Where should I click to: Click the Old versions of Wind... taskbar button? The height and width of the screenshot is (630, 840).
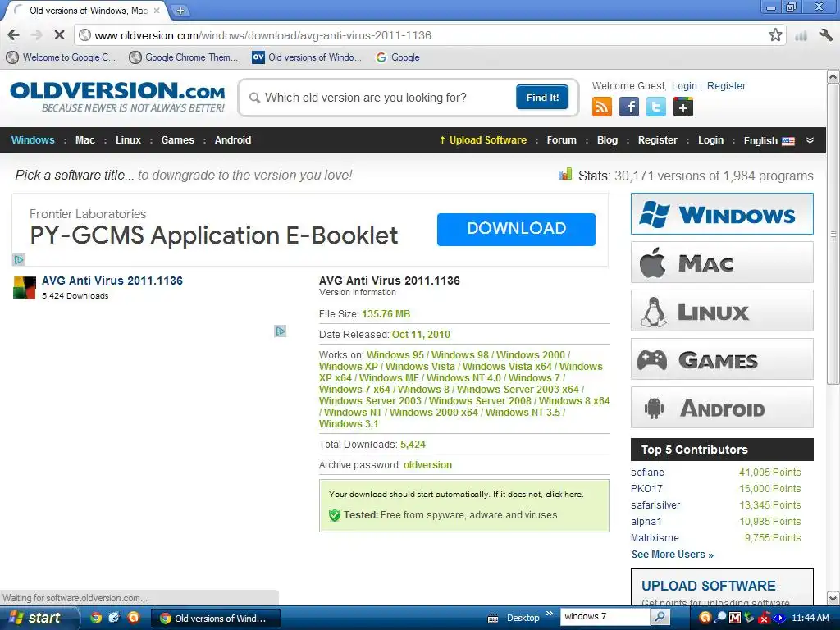214,619
